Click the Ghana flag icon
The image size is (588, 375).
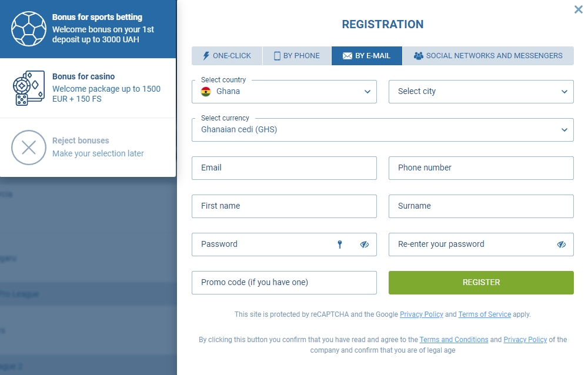coord(206,92)
